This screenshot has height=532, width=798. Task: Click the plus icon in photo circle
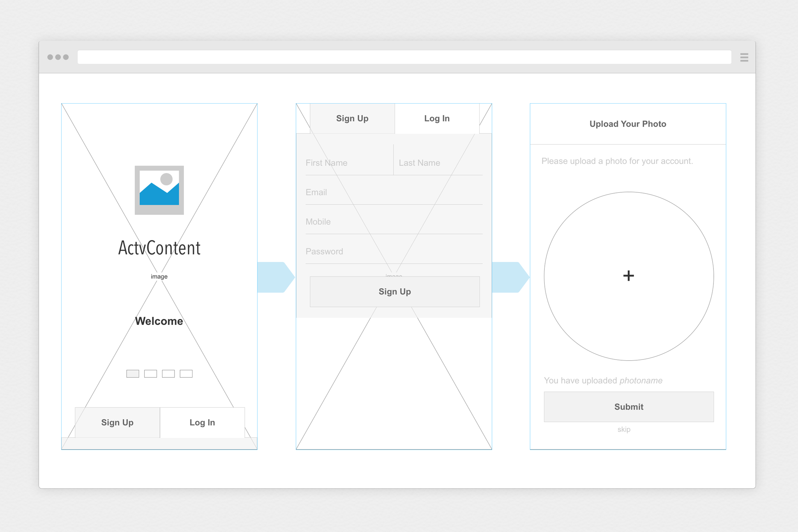pos(628,276)
